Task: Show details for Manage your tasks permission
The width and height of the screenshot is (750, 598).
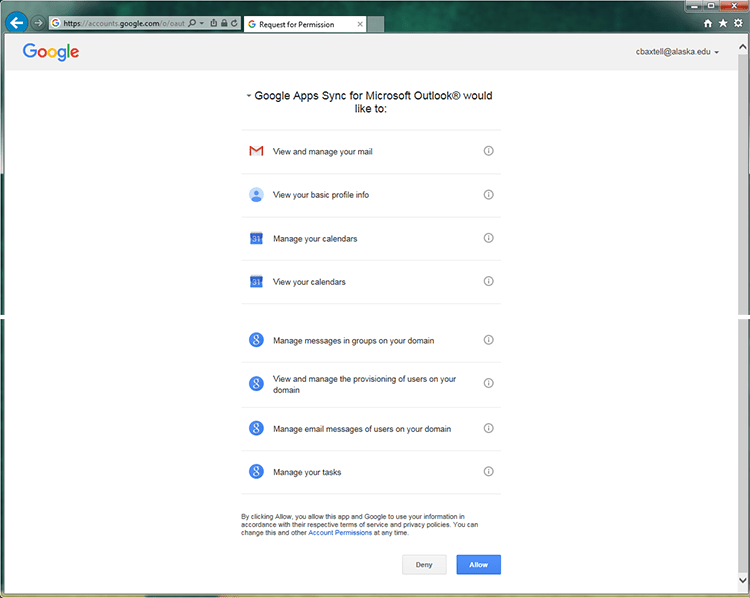Action: [x=489, y=472]
